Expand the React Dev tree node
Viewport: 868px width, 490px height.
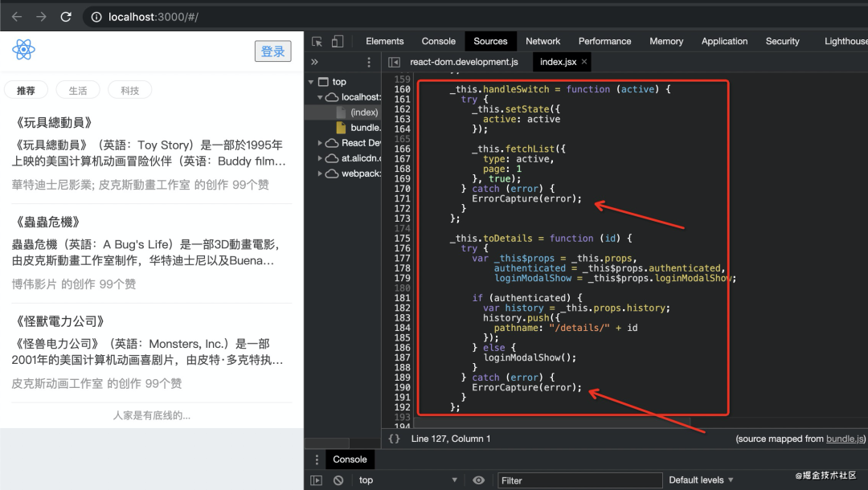tap(321, 143)
